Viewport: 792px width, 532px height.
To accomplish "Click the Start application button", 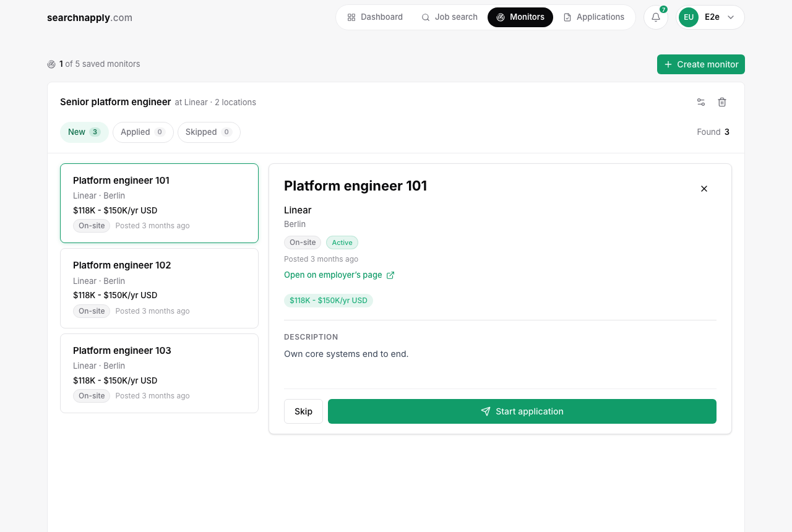I will pyautogui.click(x=522, y=411).
